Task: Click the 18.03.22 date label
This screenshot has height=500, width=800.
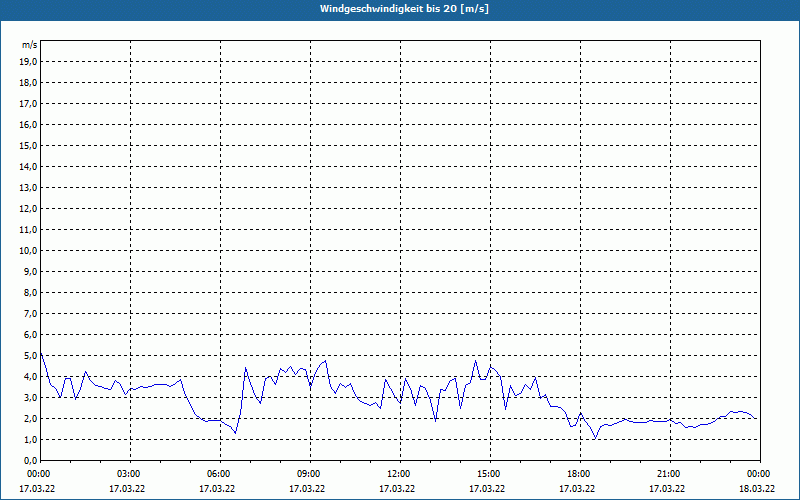Action: pyautogui.click(x=756, y=489)
